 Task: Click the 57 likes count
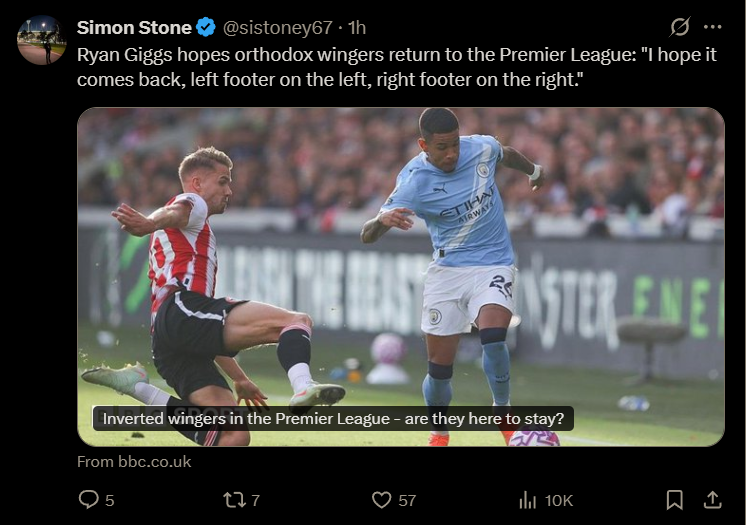[x=407, y=500]
